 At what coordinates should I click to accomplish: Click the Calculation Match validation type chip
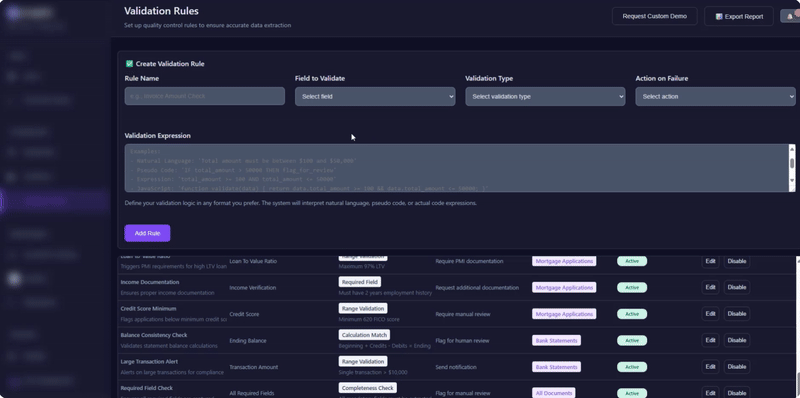click(x=364, y=335)
